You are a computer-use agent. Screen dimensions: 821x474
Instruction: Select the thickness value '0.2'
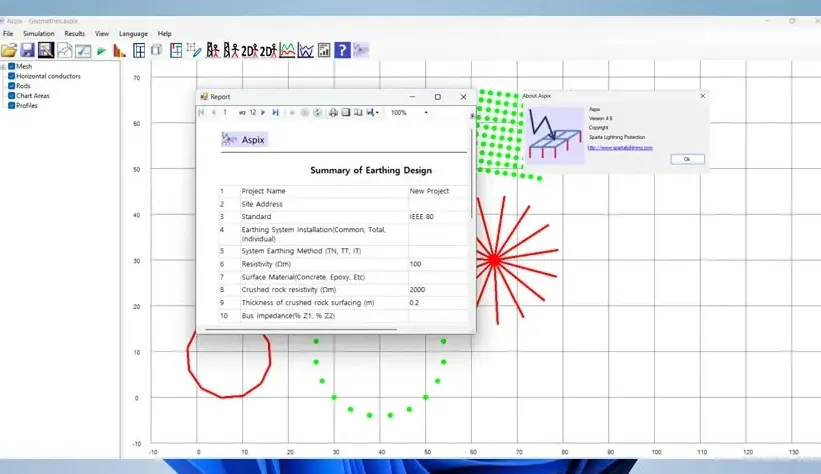coord(414,303)
